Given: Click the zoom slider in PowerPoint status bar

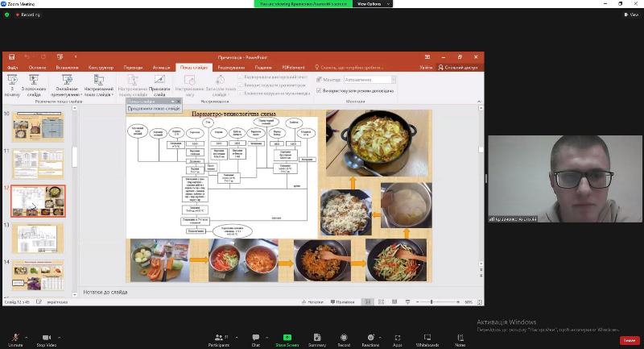Looking at the screenshot, I should pyautogui.click(x=431, y=302).
